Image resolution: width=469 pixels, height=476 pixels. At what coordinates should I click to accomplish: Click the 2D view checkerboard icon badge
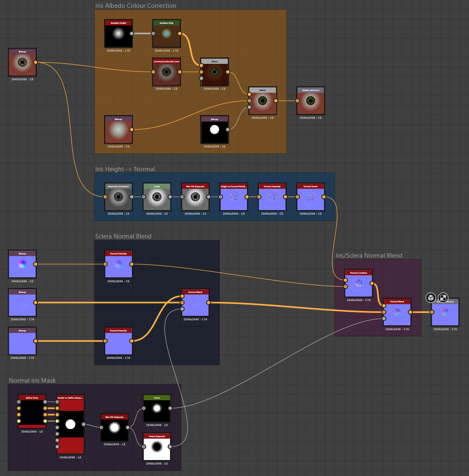click(443, 297)
